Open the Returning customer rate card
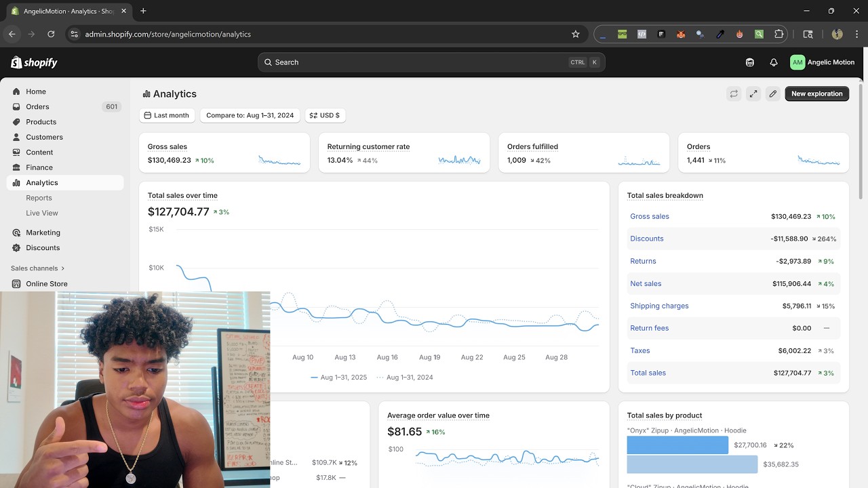868x488 pixels. (404, 152)
